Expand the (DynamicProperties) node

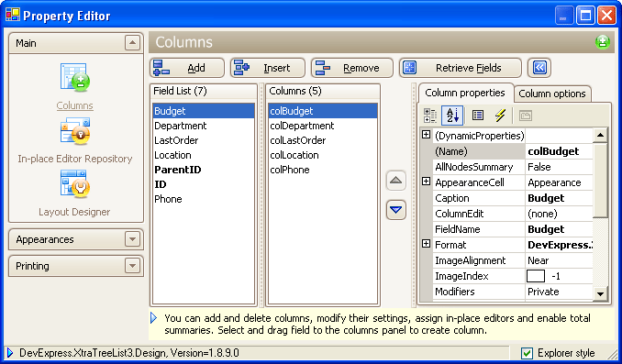(426, 135)
